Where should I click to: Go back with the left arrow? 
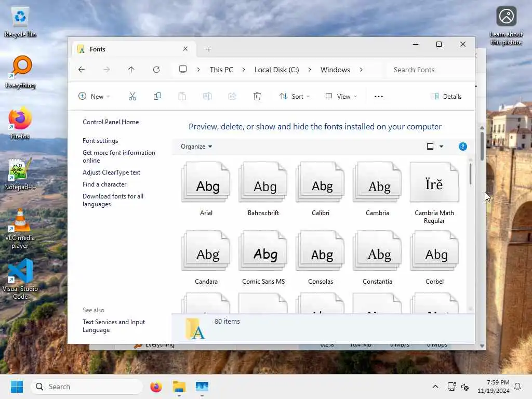coord(82,70)
